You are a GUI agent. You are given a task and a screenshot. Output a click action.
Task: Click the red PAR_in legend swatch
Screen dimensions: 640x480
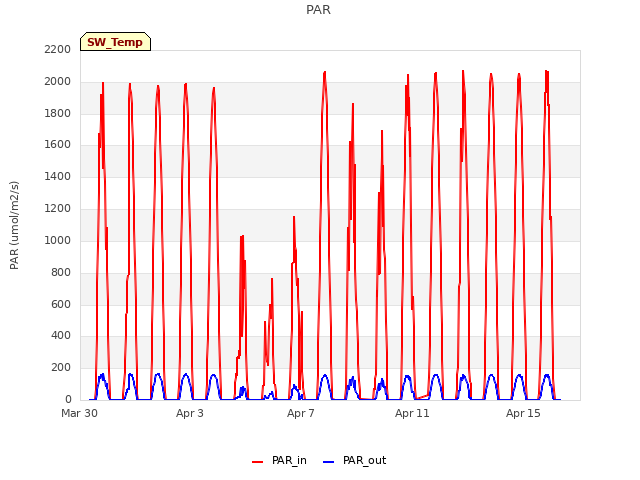click(x=258, y=462)
